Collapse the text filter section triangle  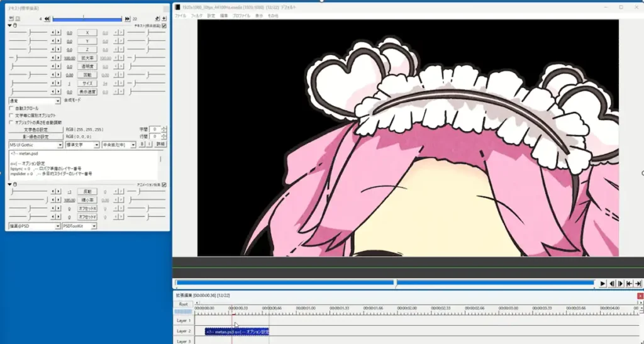coord(10,25)
